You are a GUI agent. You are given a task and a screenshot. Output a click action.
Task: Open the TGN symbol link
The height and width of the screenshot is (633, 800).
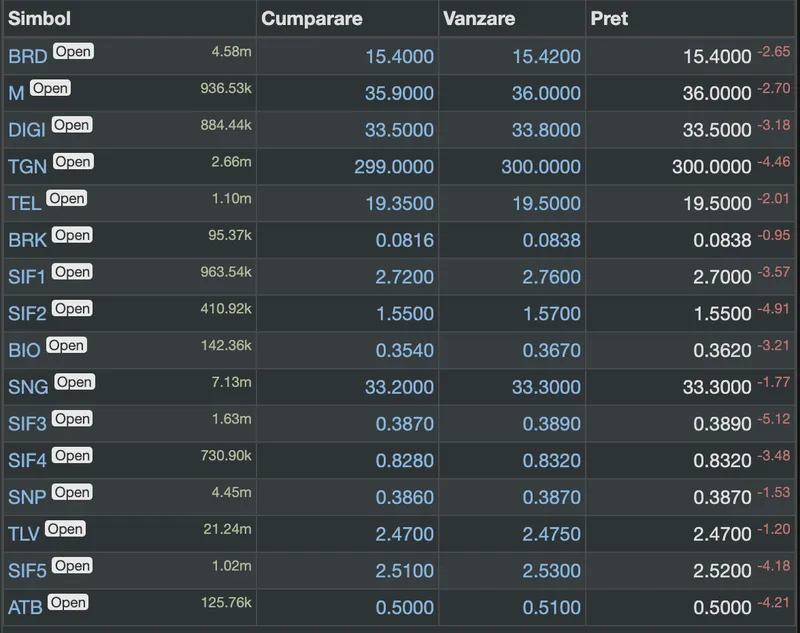point(27,167)
